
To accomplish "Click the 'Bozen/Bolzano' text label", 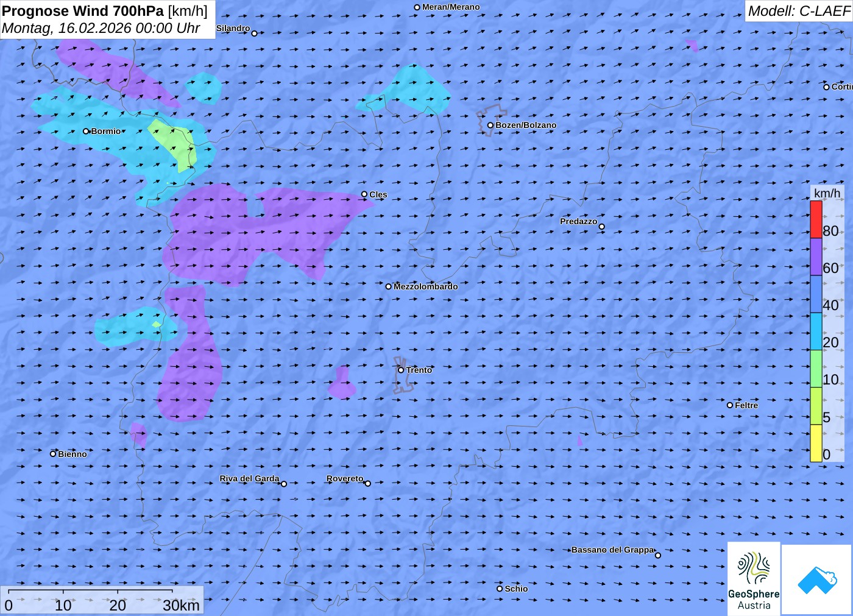I will tap(526, 125).
